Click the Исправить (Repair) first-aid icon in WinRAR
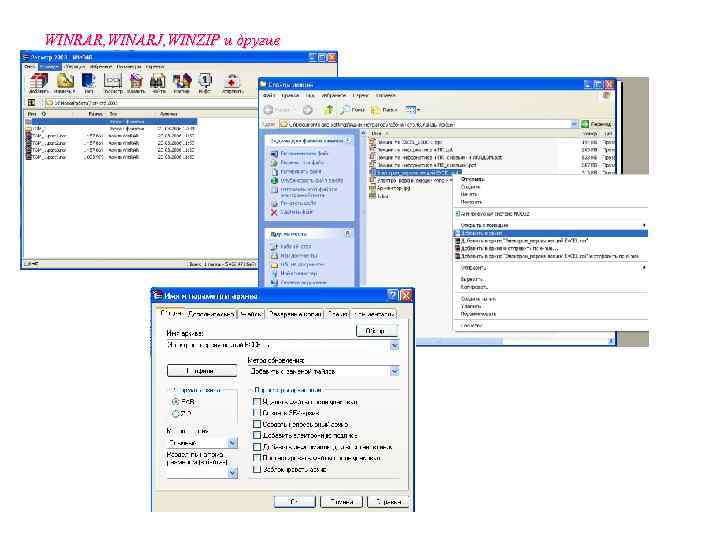The image size is (720, 540). click(232, 81)
